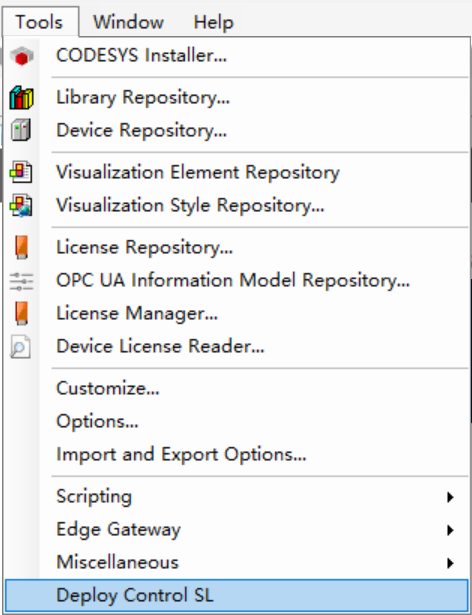
Task: Click the colorful books Library Repository icon
Action: click(22, 97)
